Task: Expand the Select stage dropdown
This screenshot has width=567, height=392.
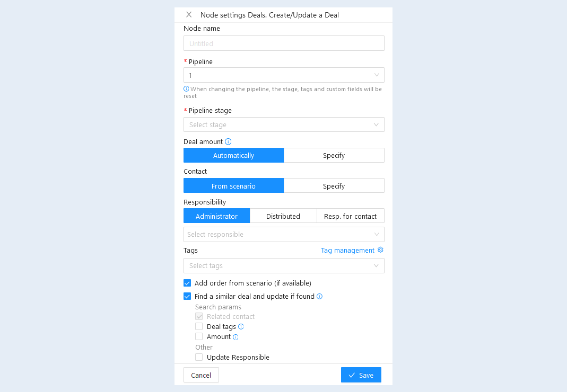Action: point(284,124)
